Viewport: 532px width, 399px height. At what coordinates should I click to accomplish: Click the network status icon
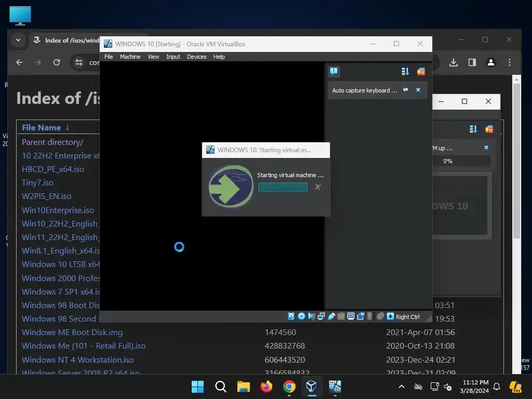[321, 316]
